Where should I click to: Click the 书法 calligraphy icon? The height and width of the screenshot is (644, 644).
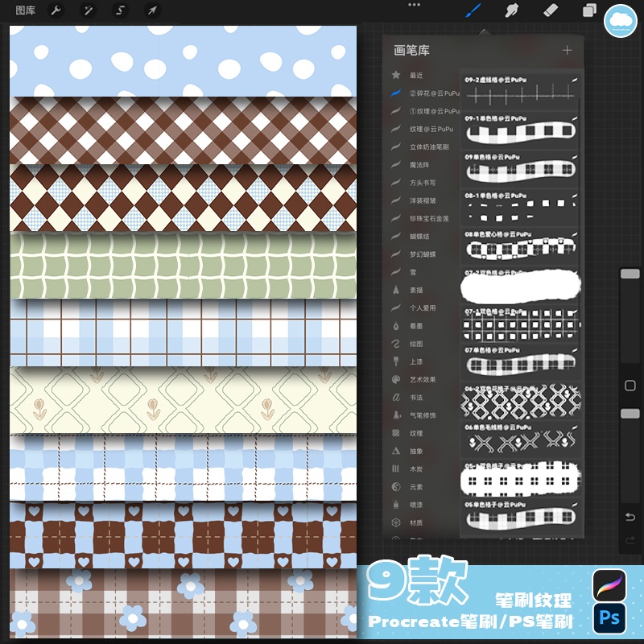tap(396, 397)
